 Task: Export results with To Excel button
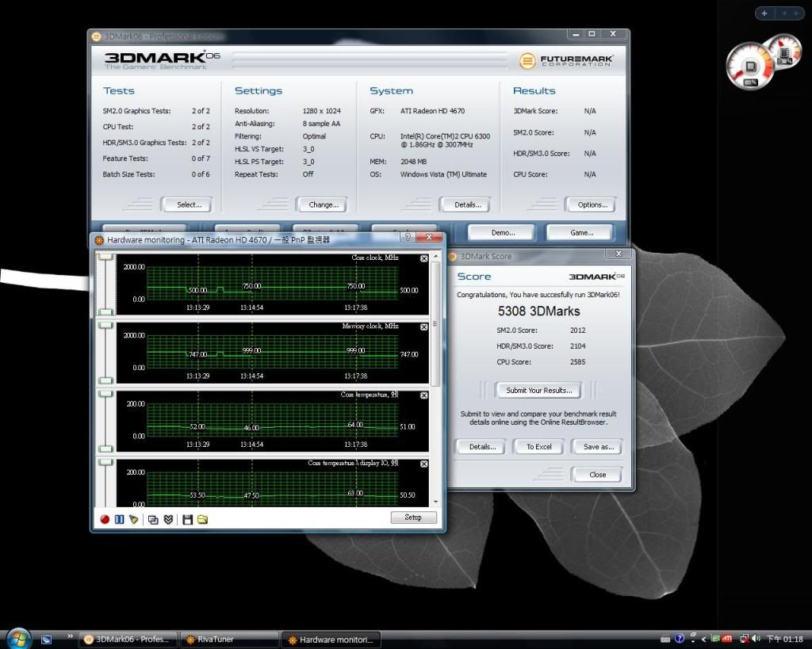click(538, 447)
